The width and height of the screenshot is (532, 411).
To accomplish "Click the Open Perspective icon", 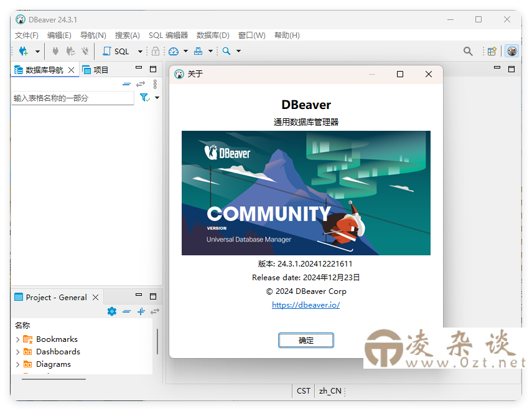I will click(492, 51).
